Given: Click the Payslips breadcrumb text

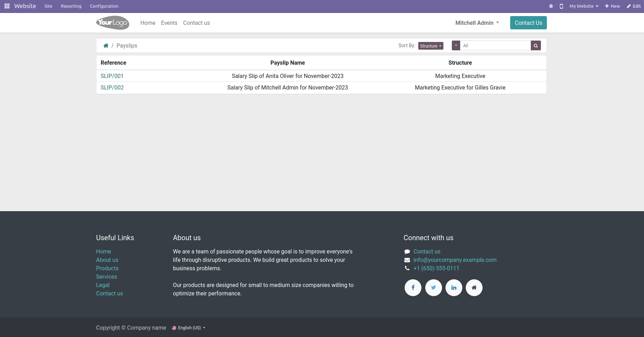Looking at the screenshot, I should tap(127, 45).
